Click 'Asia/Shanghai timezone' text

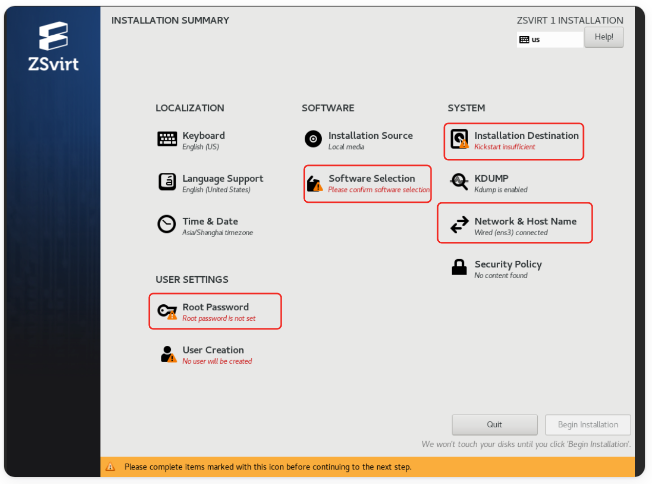click(217, 232)
